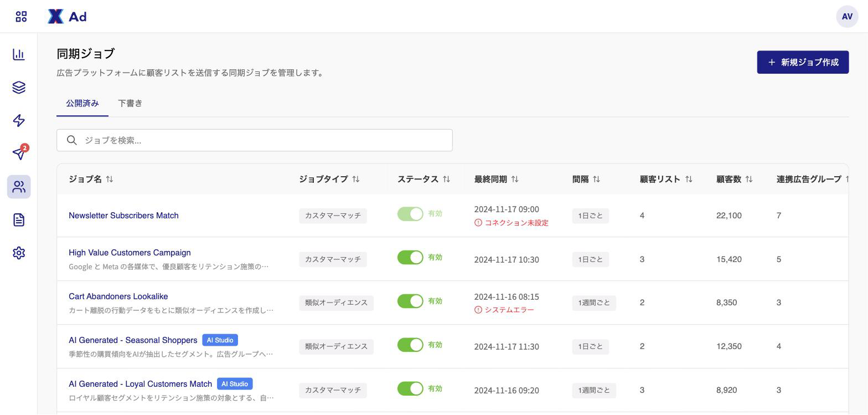This screenshot has height=415, width=868.
Task: Switch to the 公開済み tab
Action: pyautogui.click(x=82, y=104)
